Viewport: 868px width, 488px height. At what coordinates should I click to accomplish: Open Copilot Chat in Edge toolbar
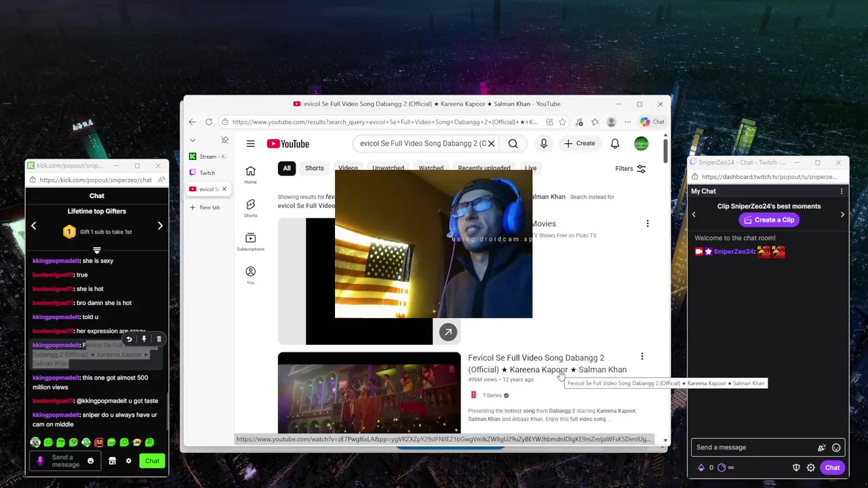click(x=652, y=122)
